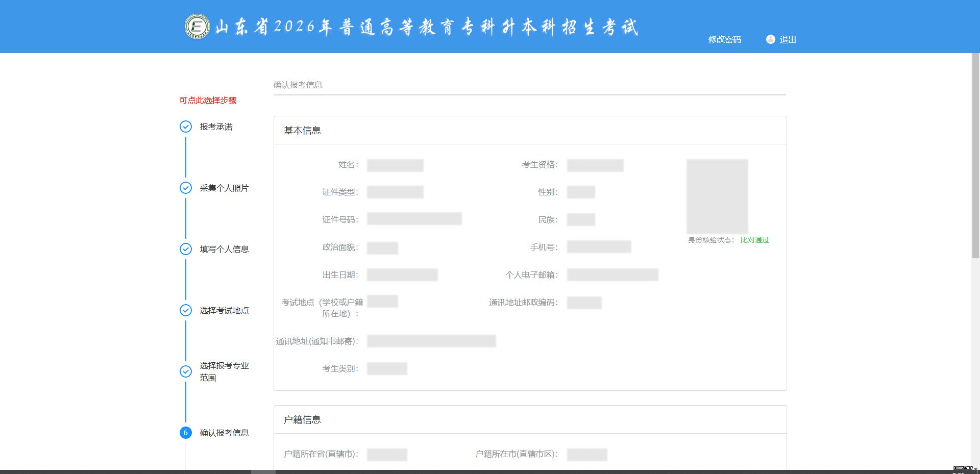This screenshot has height=474, width=980.
Task: Log out via the 退出 link
Action: pyautogui.click(x=788, y=39)
